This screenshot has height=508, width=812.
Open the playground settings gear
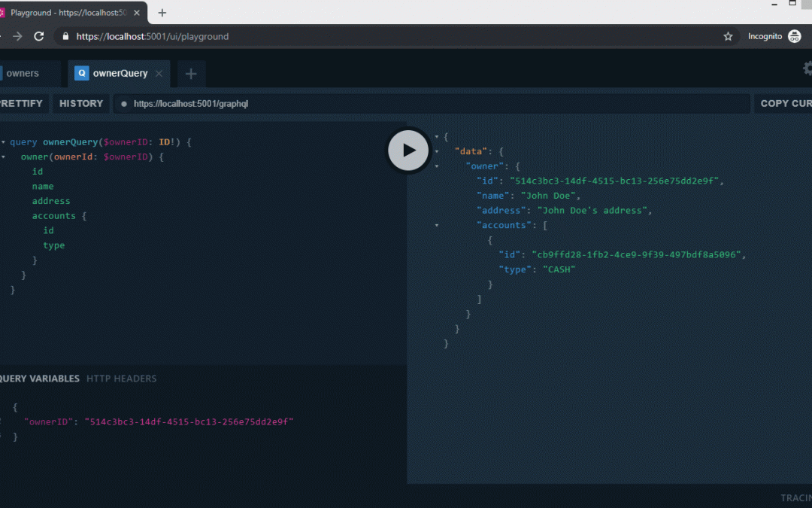click(807, 68)
